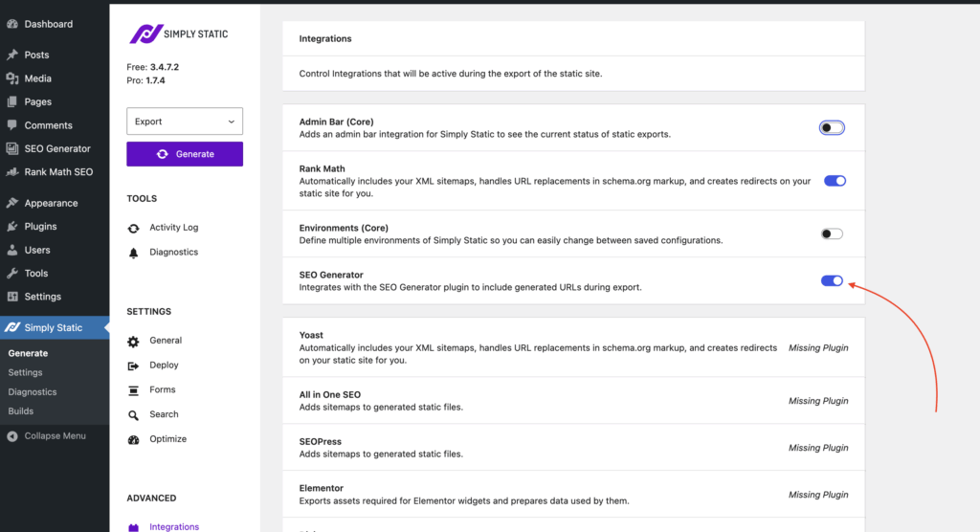Viewport: 980px width, 532px height.
Task: Turn off the SEO Generator toggle
Action: (x=832, y=281)
